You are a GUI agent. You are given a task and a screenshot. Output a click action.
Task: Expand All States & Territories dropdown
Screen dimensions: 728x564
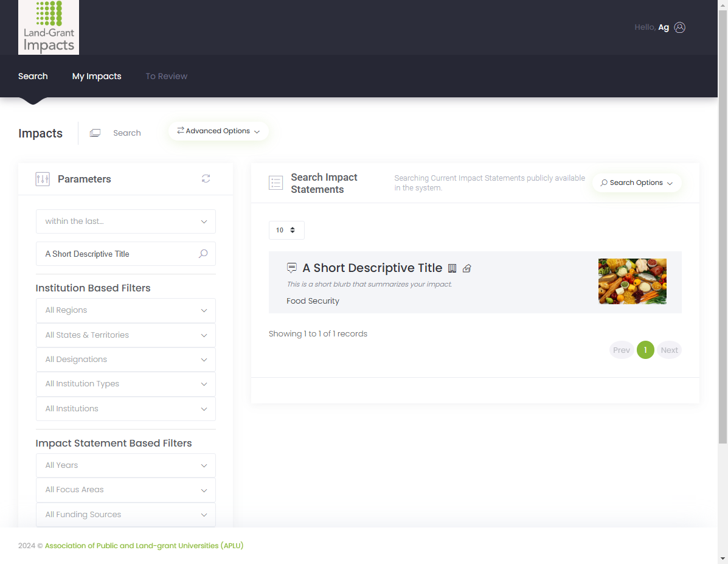[x=126, y=335]
